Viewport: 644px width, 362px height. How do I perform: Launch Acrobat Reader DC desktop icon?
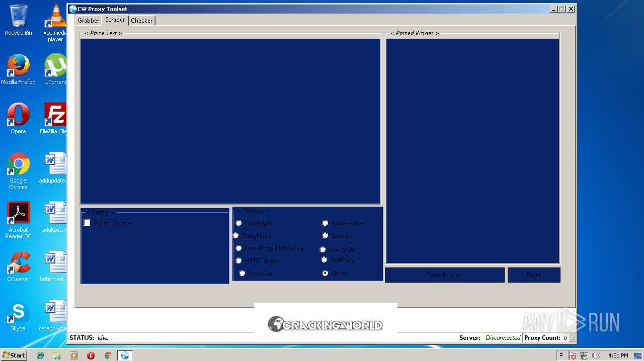[x=18, y=221]
